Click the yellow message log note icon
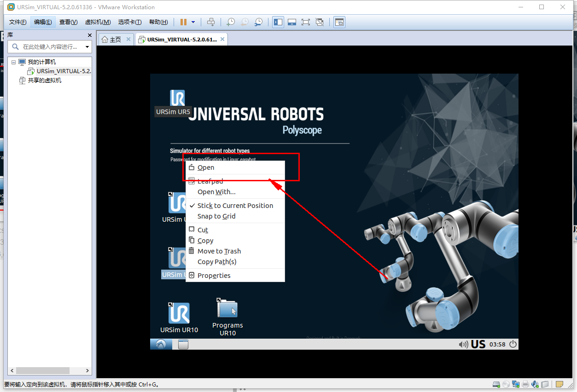 coord(559,384)
